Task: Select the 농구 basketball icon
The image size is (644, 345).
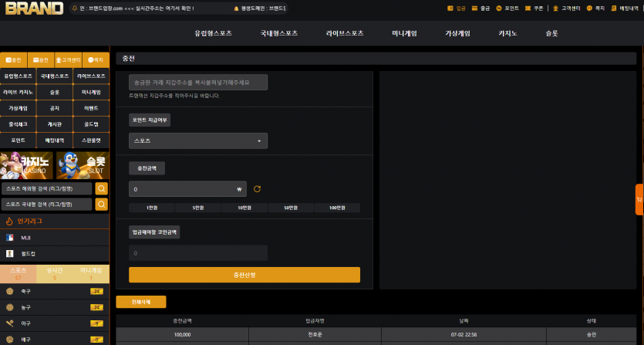Action: 10,307
